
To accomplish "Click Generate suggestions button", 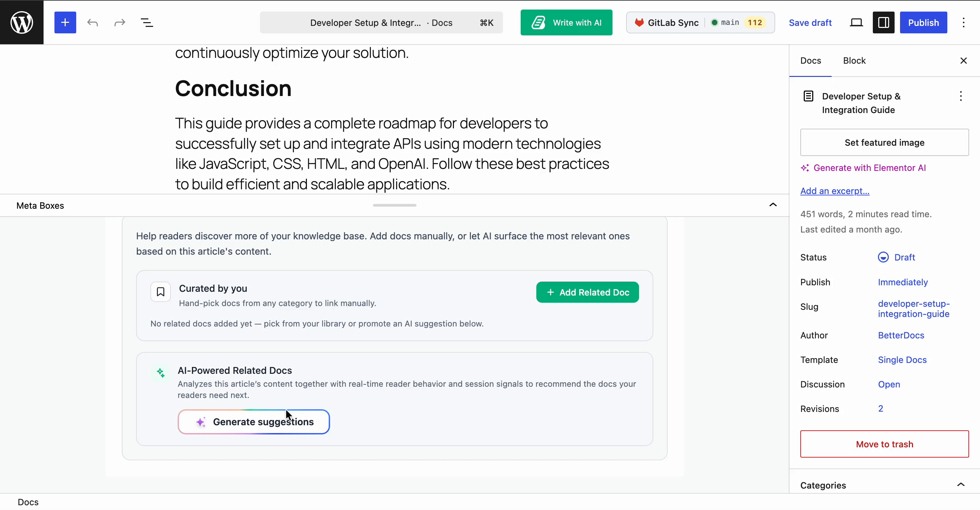I will click(254, 422).
